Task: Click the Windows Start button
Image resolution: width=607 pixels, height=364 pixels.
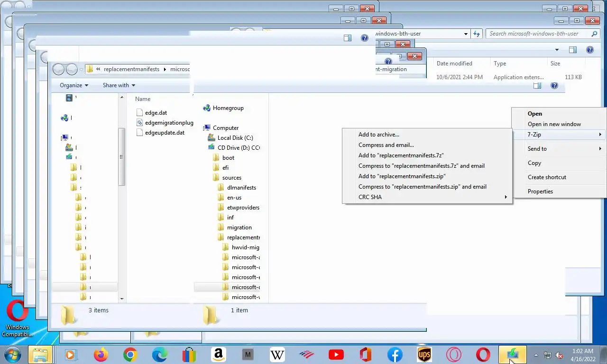Action: tap(12, 355)
